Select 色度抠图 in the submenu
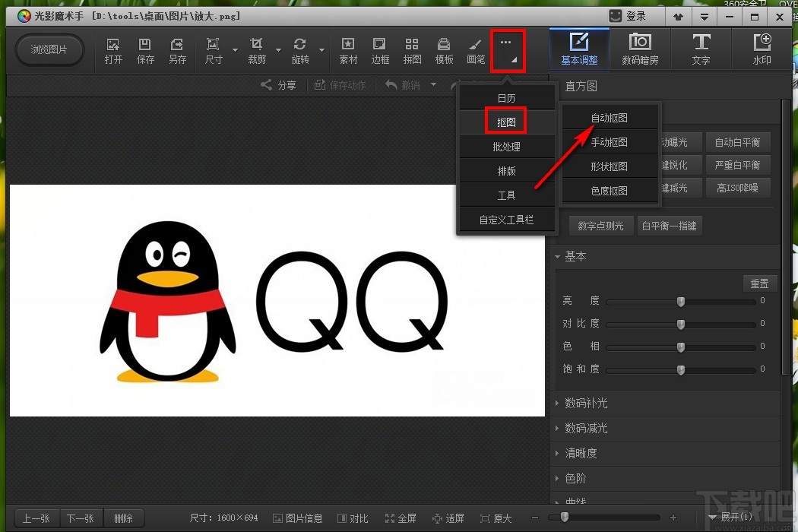The height and width of the screenshot is (532, 798). (610, 191)
